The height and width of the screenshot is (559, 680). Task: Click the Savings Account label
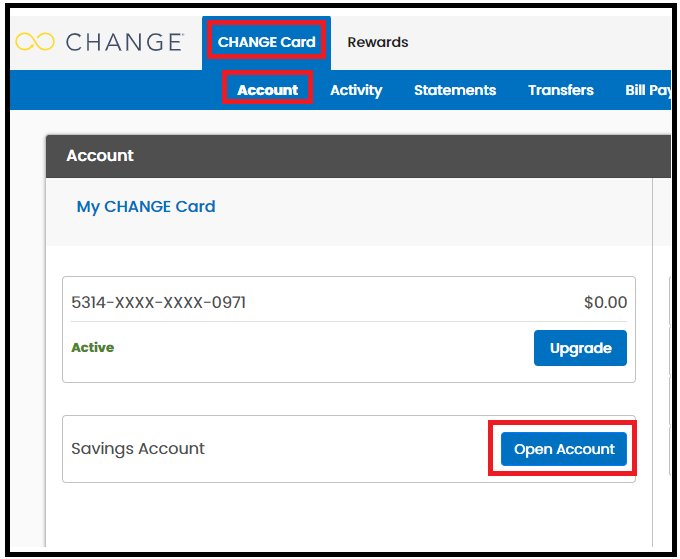click(x=138, y=448)
